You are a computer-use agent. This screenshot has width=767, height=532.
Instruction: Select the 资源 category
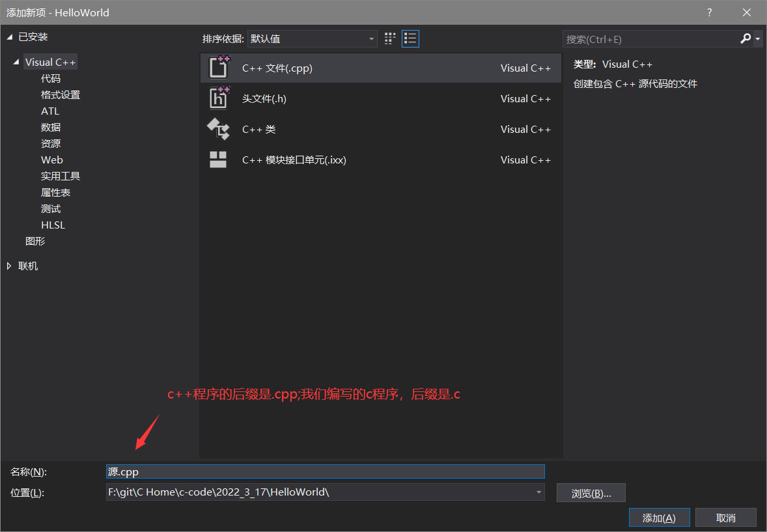tap(51, 143)
